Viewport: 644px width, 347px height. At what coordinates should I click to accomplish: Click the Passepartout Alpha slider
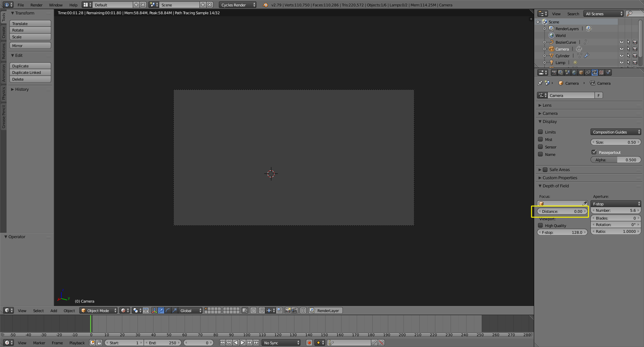click(616, 160)
